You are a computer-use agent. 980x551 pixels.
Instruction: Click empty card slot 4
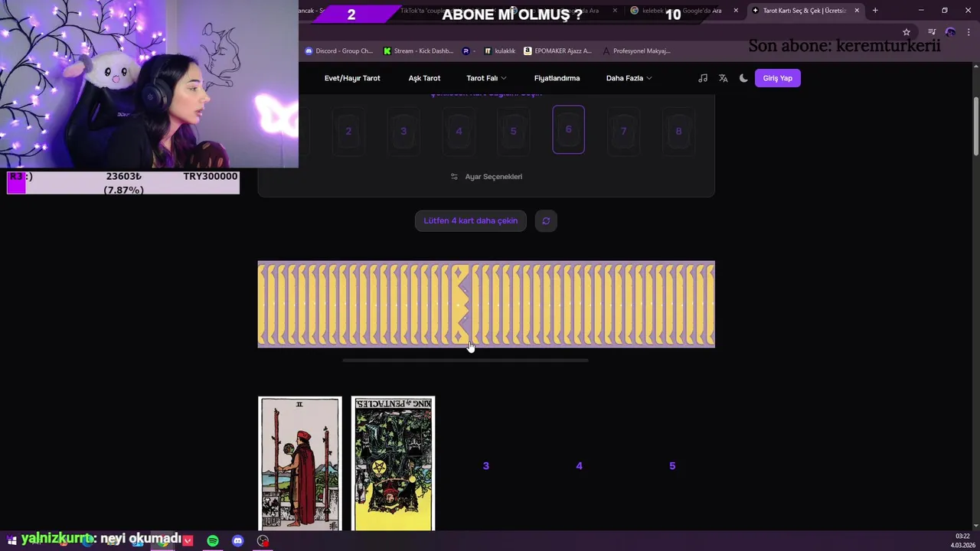point(579,465)
